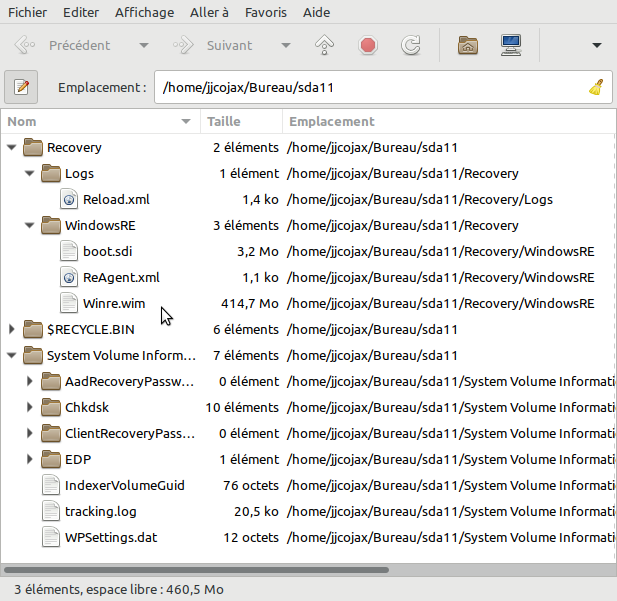This screenshot has height=601, width=617.
Task: Select the Reload.xml file name
Action: click(x=116, y=200)
